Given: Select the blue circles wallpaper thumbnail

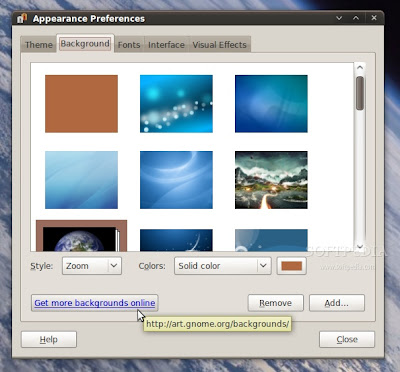Looking at the screenshot, I should coord(271,240).
